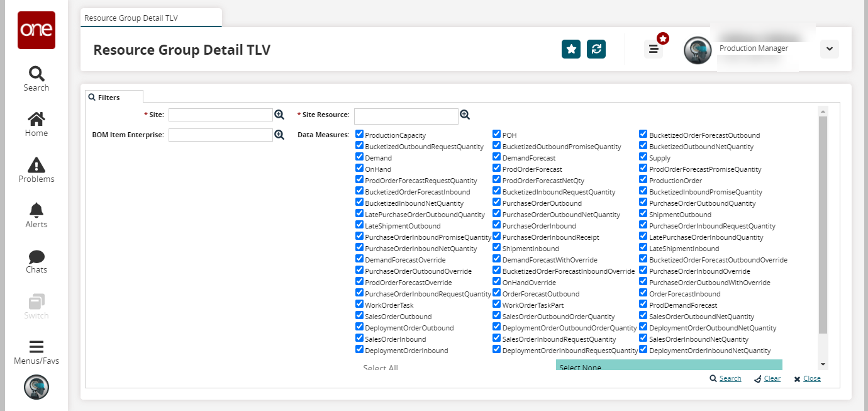Click the Filters tab

[109, 98]
